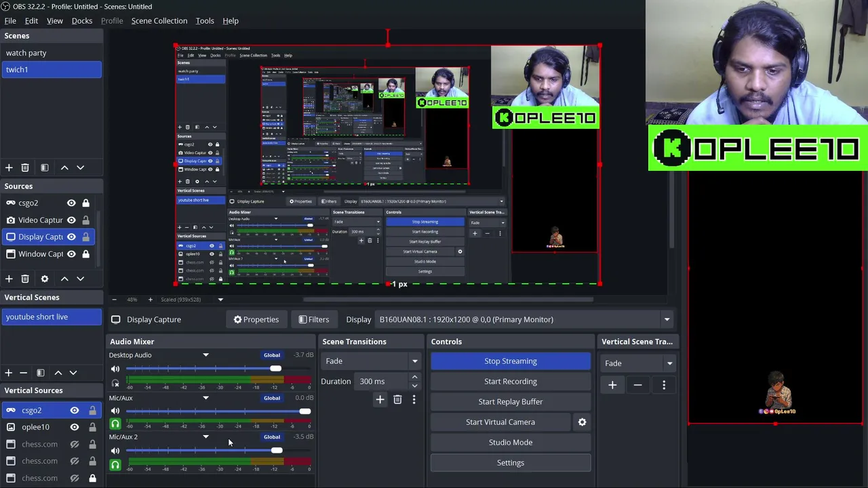Open Vertical Scene Transitions Fade dropdown
Screen dimensions: 868x488
pyautogui.click(x=638, y=363)
